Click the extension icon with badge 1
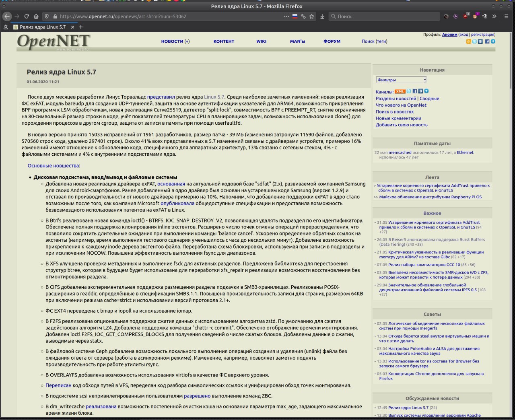The height and width of the screenshot is (420, 515). tap(475, 16)
